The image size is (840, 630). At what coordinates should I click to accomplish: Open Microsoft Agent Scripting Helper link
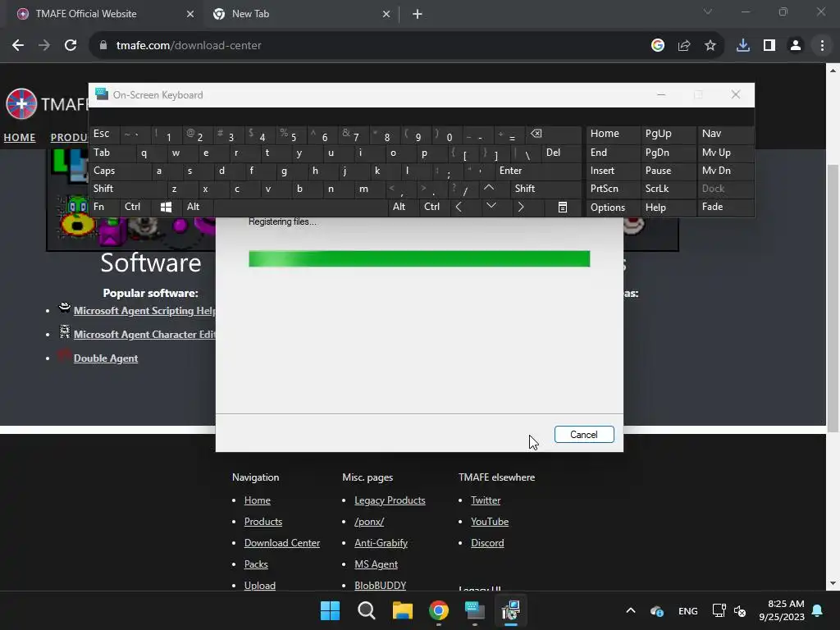point(144,311)
